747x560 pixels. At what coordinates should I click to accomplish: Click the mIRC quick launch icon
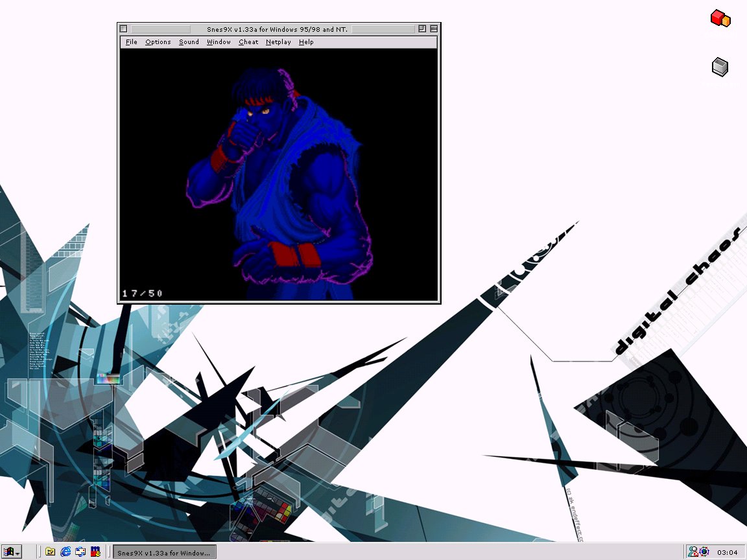(95, 552)
